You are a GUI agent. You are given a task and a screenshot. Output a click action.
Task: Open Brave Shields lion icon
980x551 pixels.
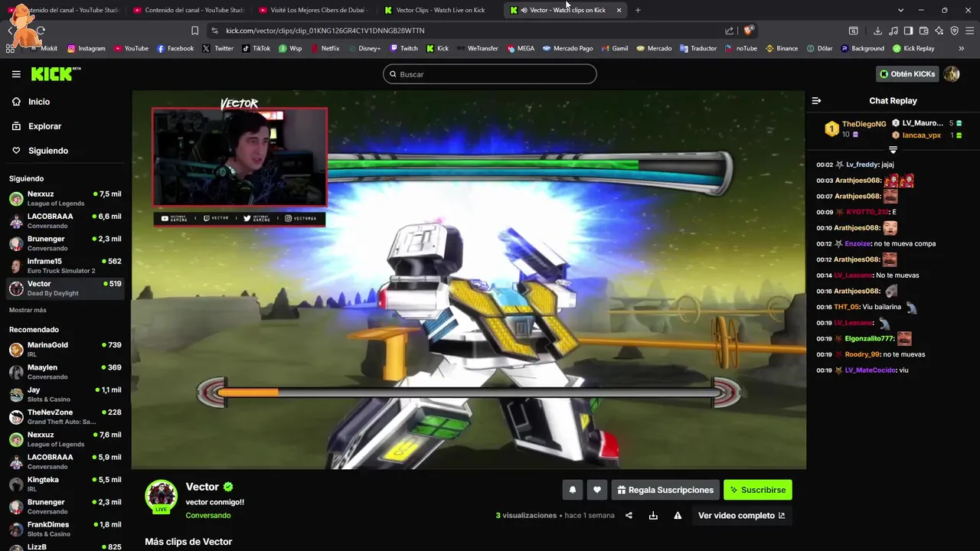pyautogui.click(x=748, y=31)
